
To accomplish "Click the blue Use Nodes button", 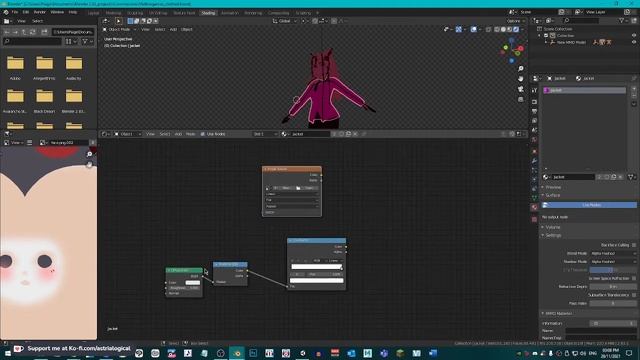I will [x=589, y=205].
